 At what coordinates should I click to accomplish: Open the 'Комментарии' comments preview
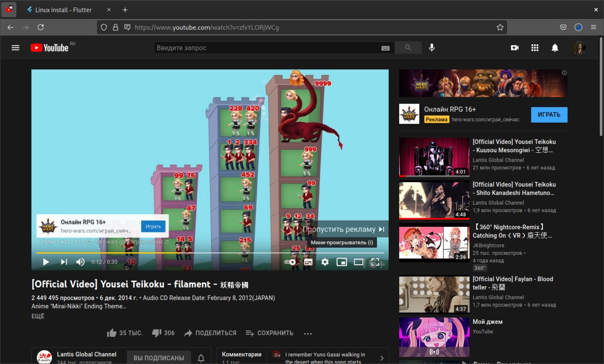point(242,355)
